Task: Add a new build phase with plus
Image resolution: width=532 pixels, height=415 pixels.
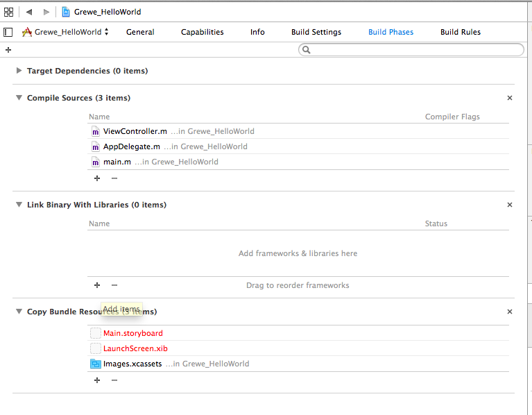Action: (8, 50)
